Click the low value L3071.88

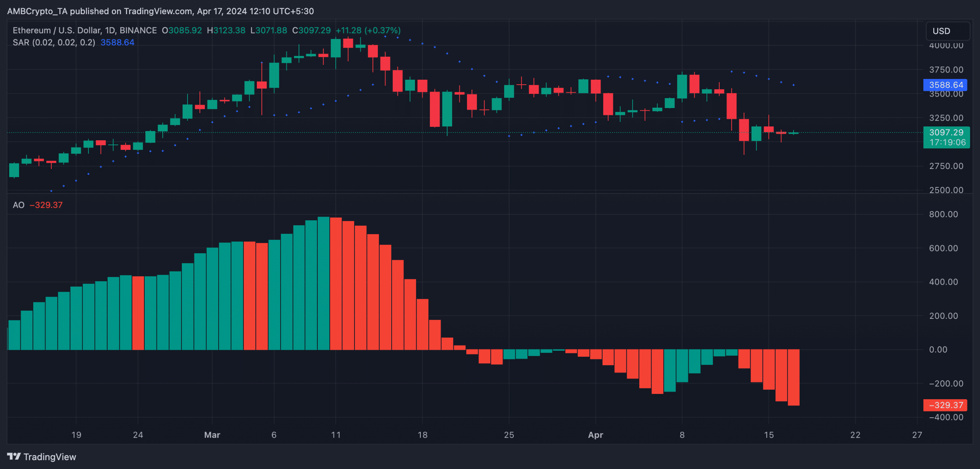(268, 30)
